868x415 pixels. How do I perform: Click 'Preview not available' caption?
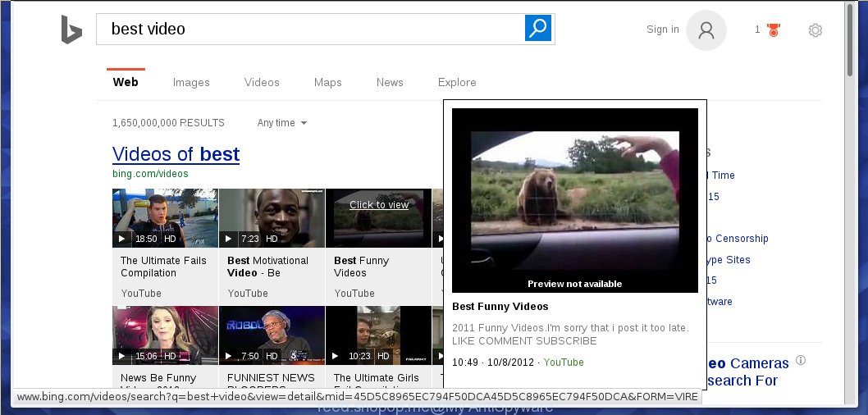(x=574, y=284)
